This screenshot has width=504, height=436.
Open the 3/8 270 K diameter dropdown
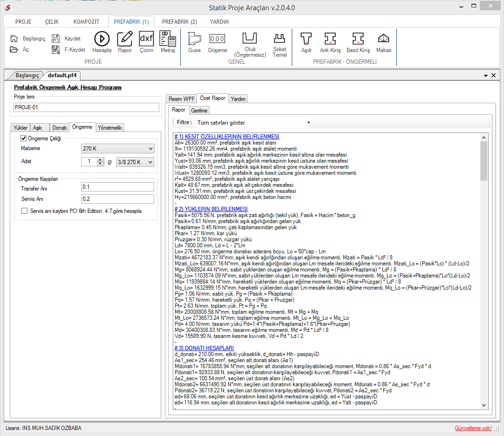point(135,162)
